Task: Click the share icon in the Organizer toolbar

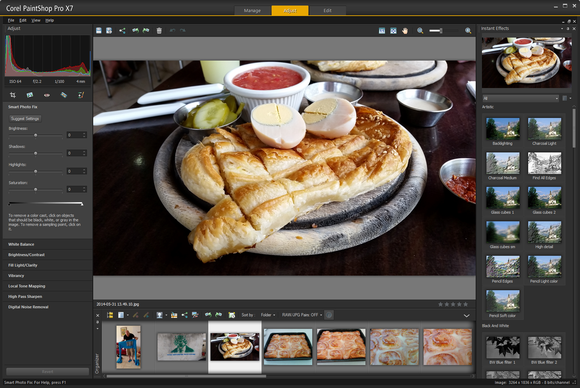Action: click(185, 315)
